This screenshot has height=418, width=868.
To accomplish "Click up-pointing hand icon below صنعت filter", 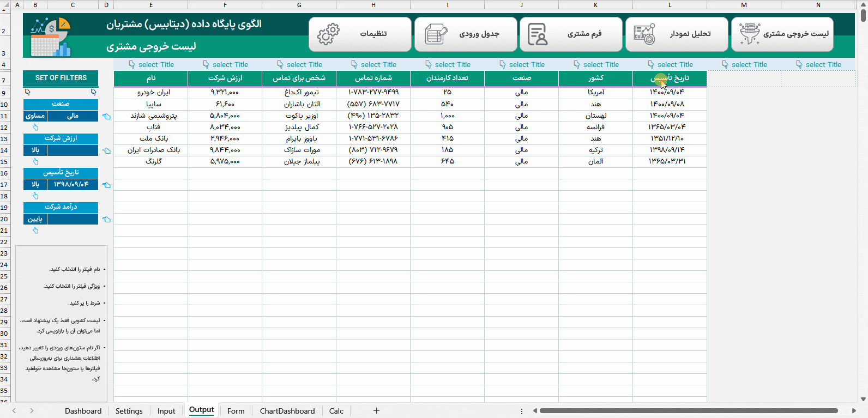I will 35,127.
